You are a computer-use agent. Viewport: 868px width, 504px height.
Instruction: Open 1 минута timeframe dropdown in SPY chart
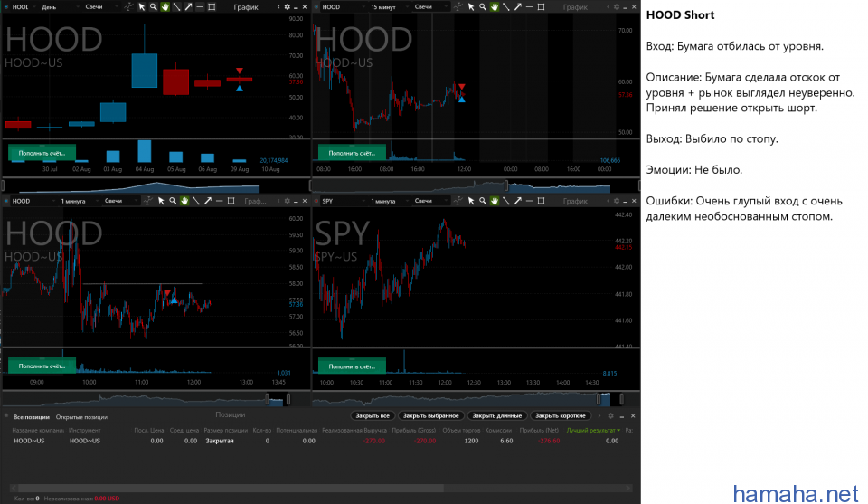coord(388,201)
